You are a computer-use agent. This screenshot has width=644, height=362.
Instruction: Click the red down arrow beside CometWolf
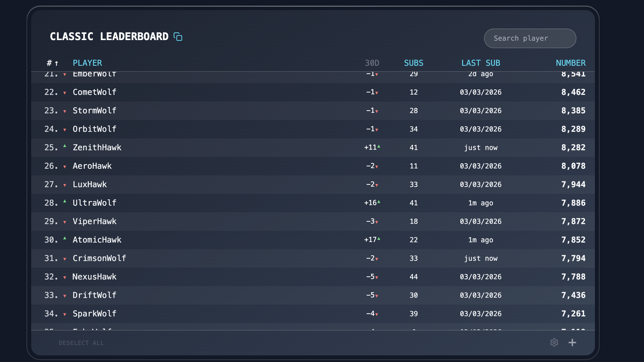tap(65, 92)
